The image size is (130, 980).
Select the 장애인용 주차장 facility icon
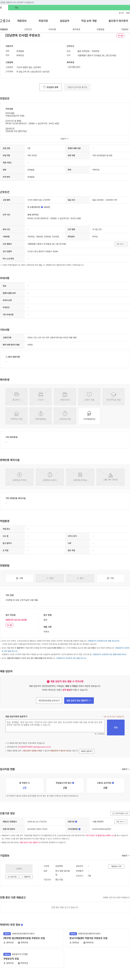(19, 477)
